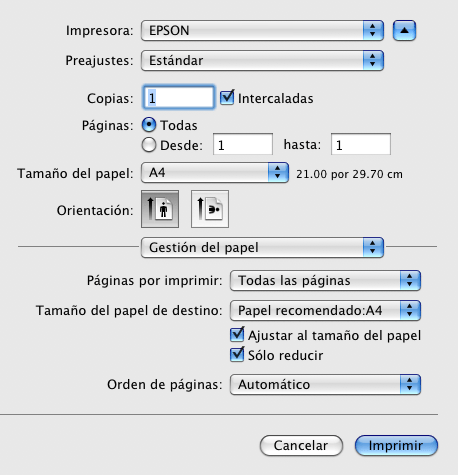Uncheck Ajustar al tamaño del papel
This screenshot has width=458, height=475.
237,334
